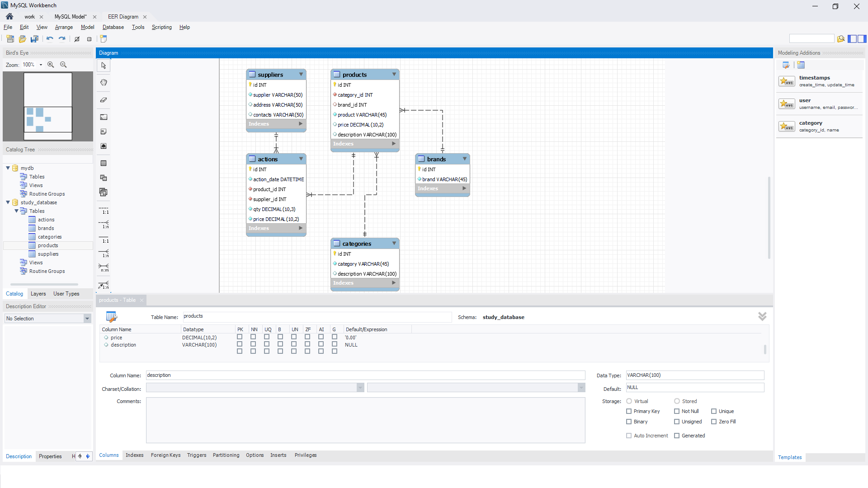Select the Stored storage radio button
868x488 pixels.
tap(677, 401)
